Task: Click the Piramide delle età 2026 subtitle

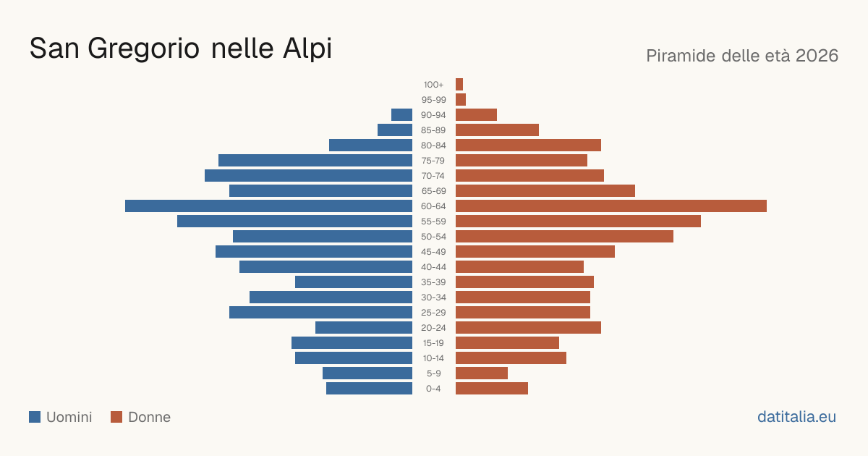Action: click(742, 56)
